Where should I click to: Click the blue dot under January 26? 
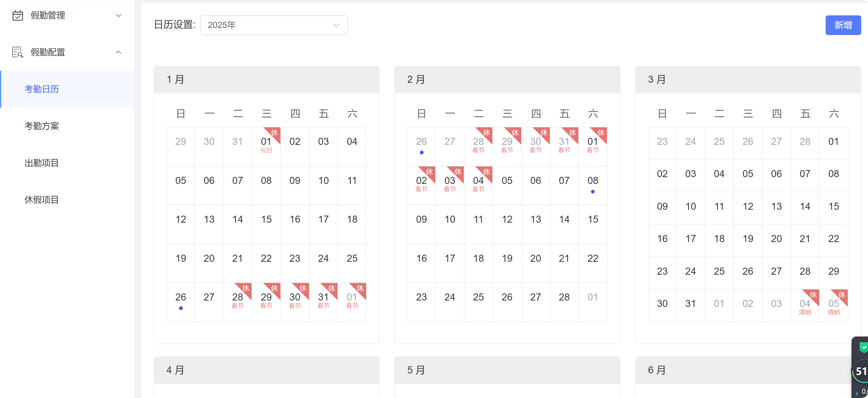tap(181, 308)
